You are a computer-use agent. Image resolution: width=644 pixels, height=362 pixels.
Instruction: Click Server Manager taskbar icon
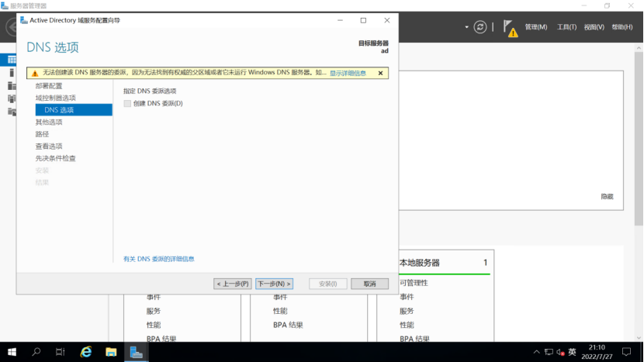tap(136, 352)
